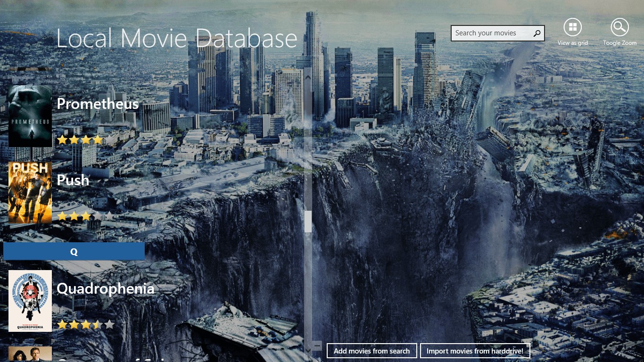The image size is (644, 362).
Task: Click the scrollbar up arrow
Action: point(308,77)
